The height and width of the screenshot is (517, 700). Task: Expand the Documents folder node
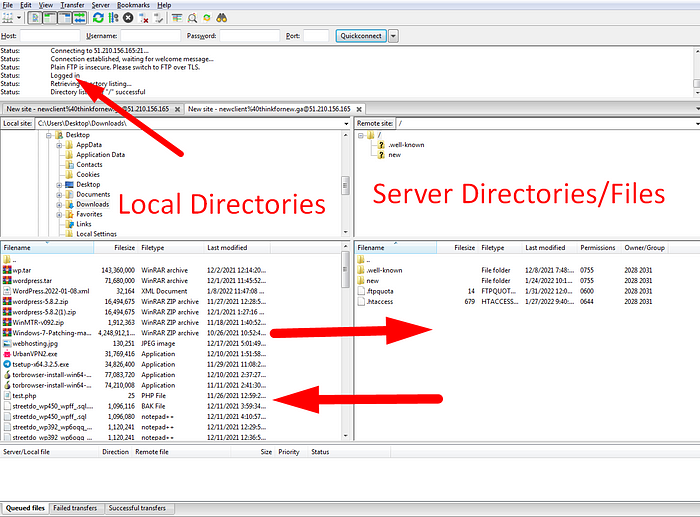point(59,195)
